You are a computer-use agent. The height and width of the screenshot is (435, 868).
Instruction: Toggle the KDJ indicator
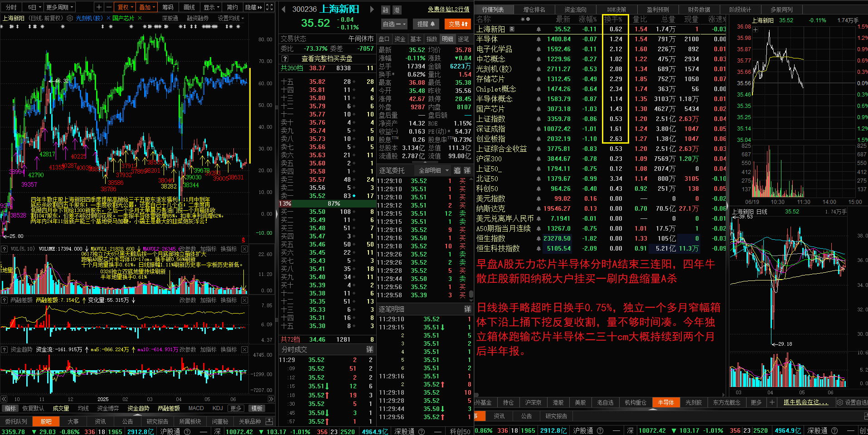click(218, 408)
